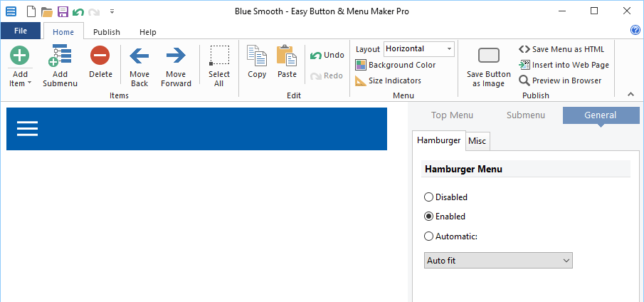Click Save Button as Image
The image size is (644, 302).
pyautogui.click(x=488, y=57)
